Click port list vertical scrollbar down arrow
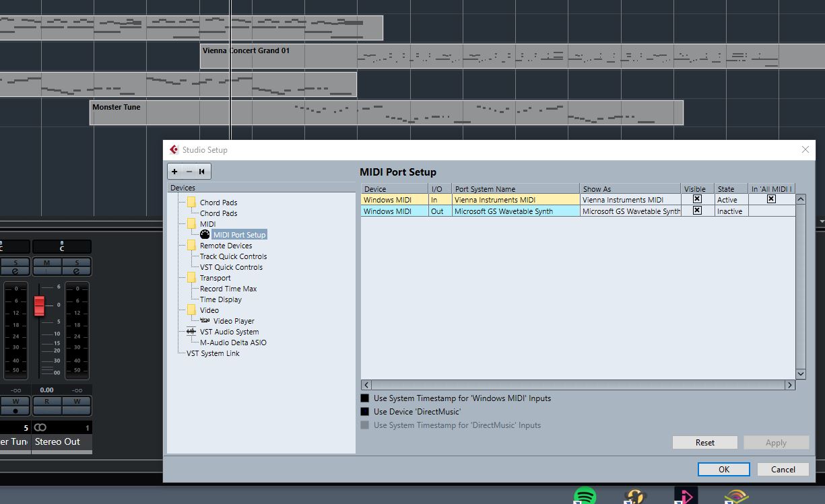825x504 pixels. [801, 374]
